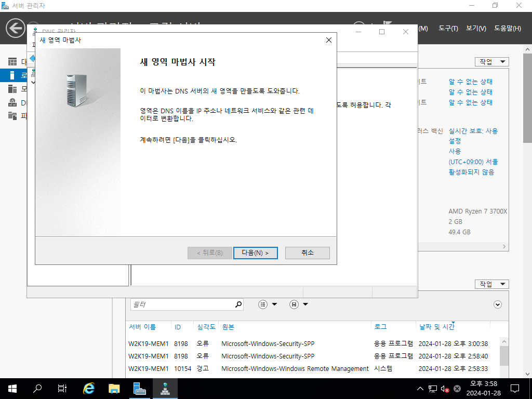The width and height of the screenshot is (532, 399).
Task: Click 취소 to cancel the wizard
Action: point(308,253)
